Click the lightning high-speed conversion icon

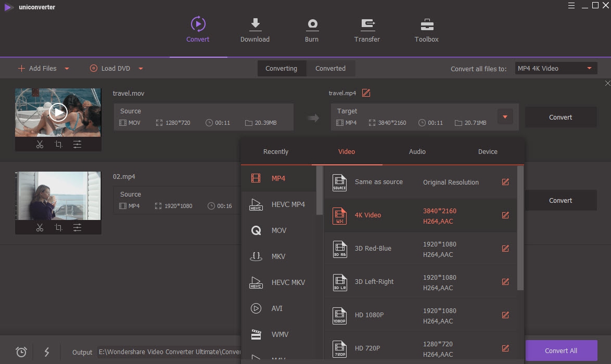click(47, 352)
